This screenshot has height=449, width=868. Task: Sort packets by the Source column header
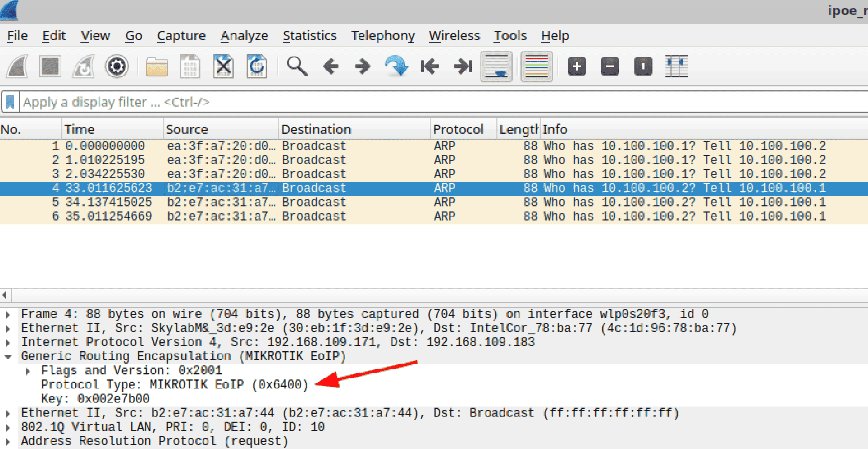187,129
